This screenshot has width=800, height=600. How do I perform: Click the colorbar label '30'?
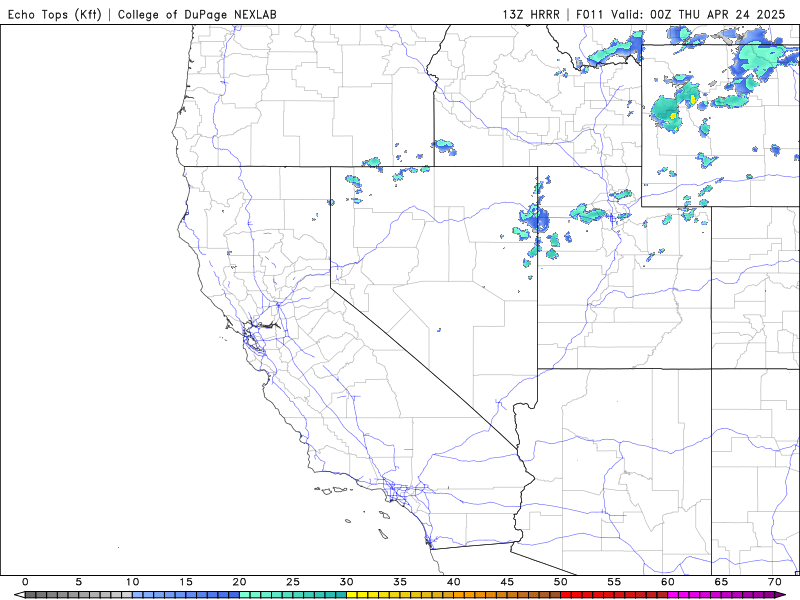click(x=346, y=582)
